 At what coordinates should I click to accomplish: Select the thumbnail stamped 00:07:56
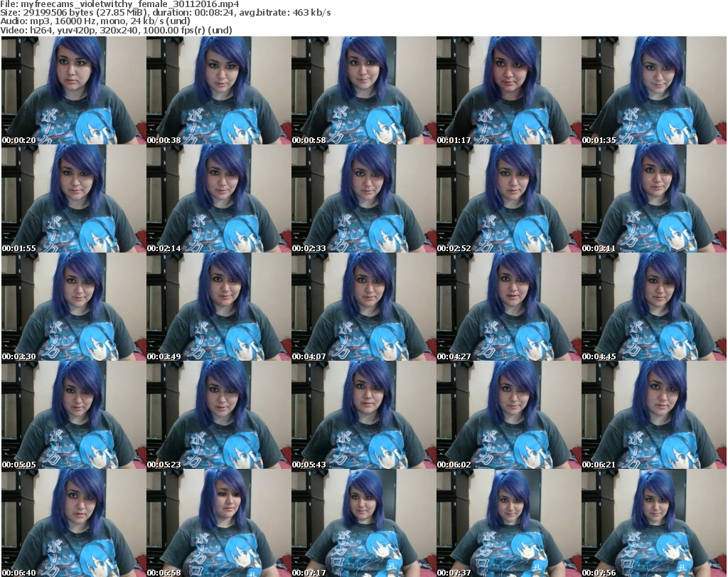pos(654,523)
